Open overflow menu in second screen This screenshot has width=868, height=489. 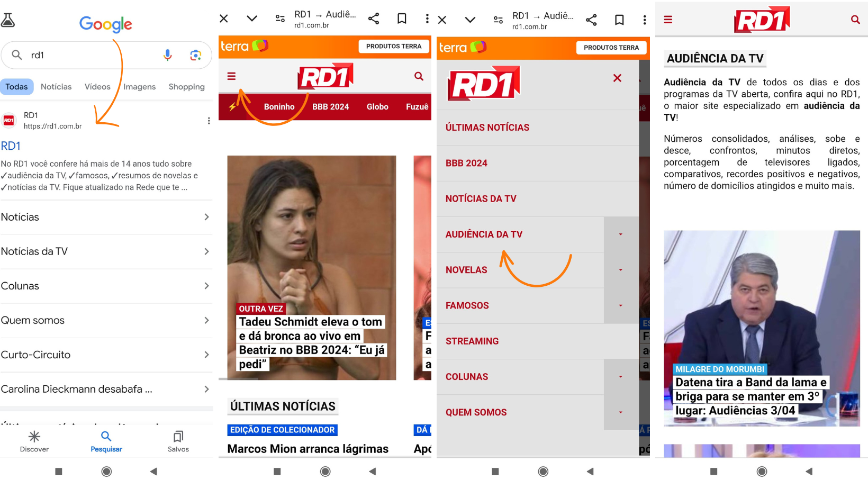pos(427,19)
